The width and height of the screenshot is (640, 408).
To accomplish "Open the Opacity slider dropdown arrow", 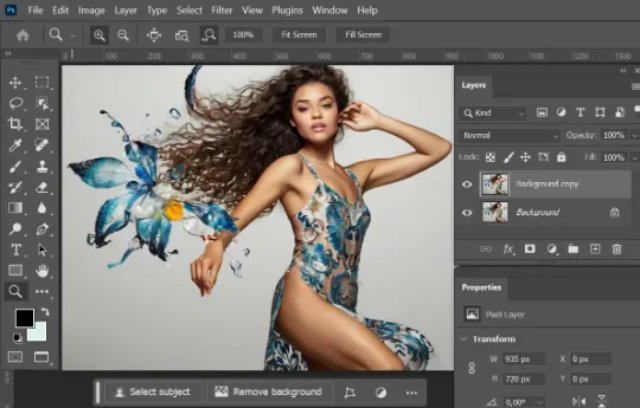I will [x=634, y=135].
